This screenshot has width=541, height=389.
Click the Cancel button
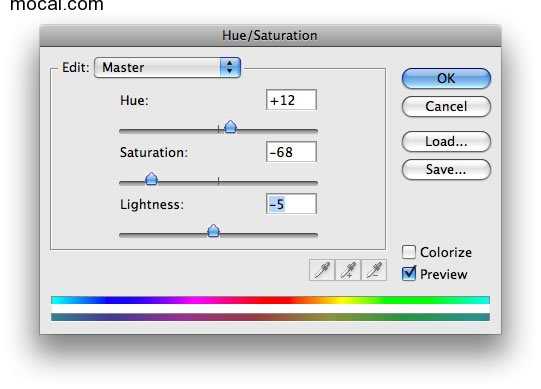click(x=446, y=106)
